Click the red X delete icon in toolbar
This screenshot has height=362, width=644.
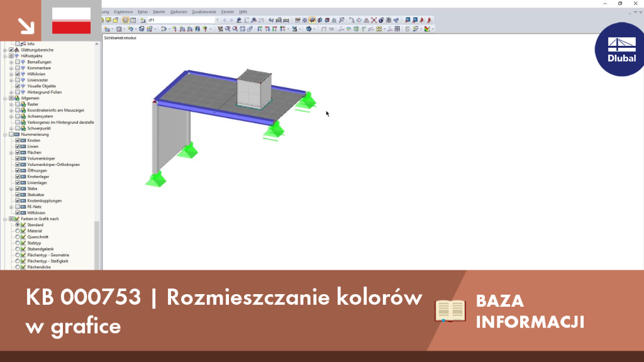pyautogui.click(x=374, y=19)
